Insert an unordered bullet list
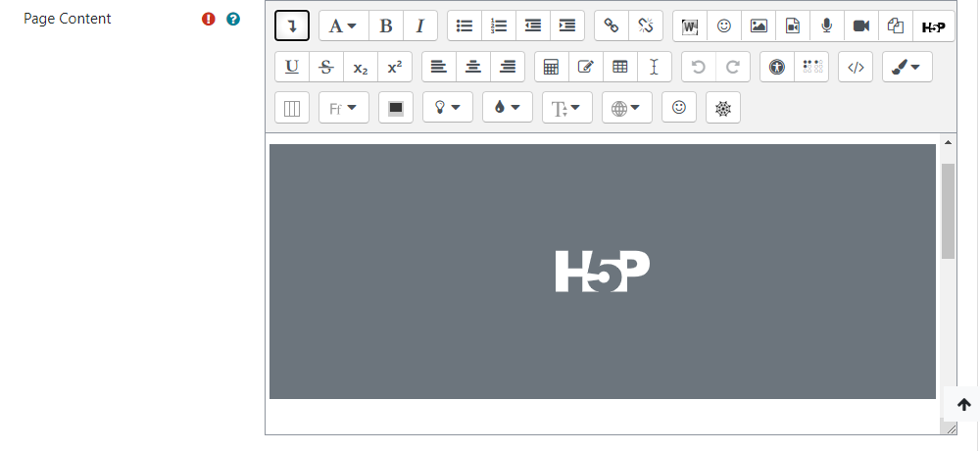Screen dimensions: 980x451 [x=465, y=25]
